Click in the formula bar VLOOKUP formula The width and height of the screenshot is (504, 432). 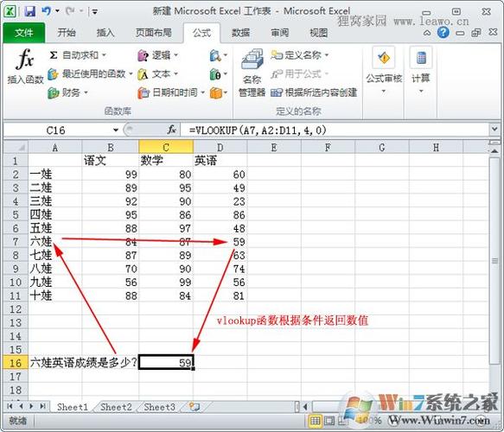coord(258,130)
